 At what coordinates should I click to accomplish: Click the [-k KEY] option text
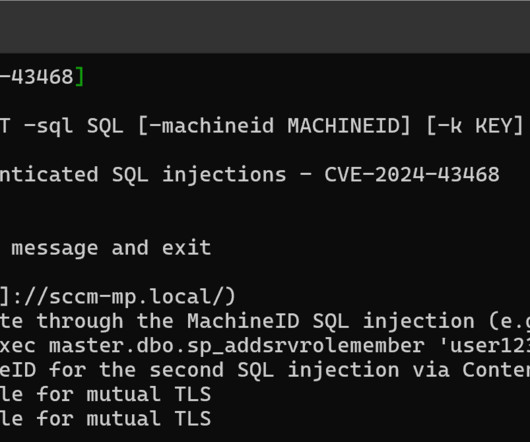click(x=475, y=126)
